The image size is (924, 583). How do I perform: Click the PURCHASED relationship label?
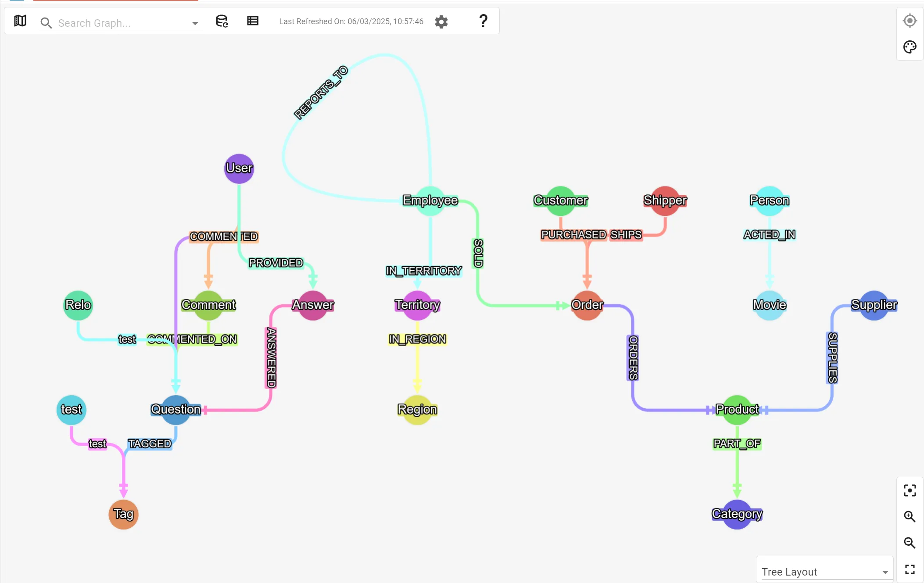click(x=573, y=235)
